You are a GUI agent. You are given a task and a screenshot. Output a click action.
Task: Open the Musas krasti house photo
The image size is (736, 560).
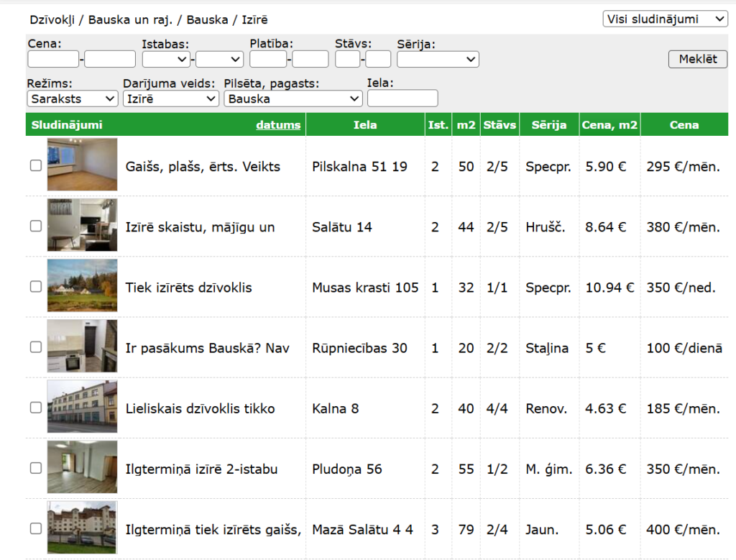point(82,286)
